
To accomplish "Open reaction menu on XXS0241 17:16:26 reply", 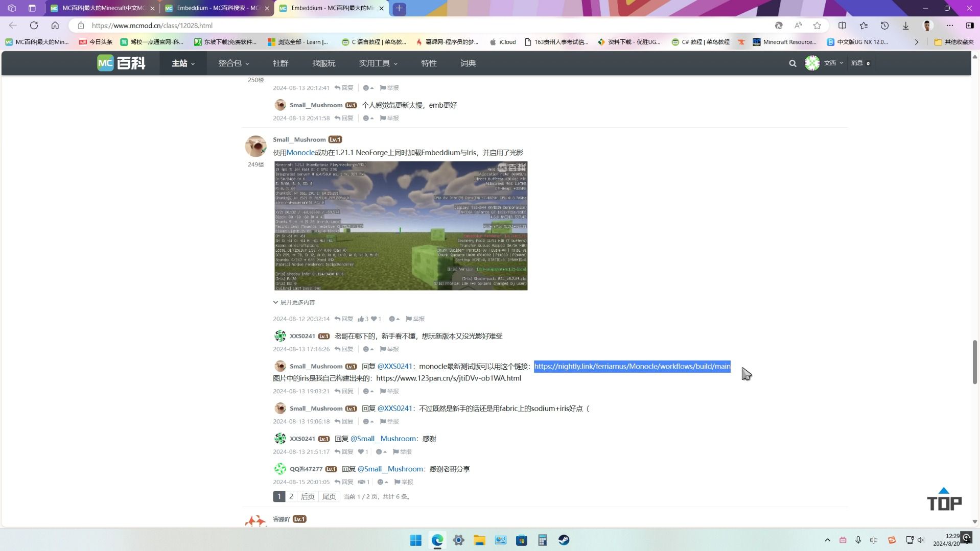I will (x=368, y=349).
